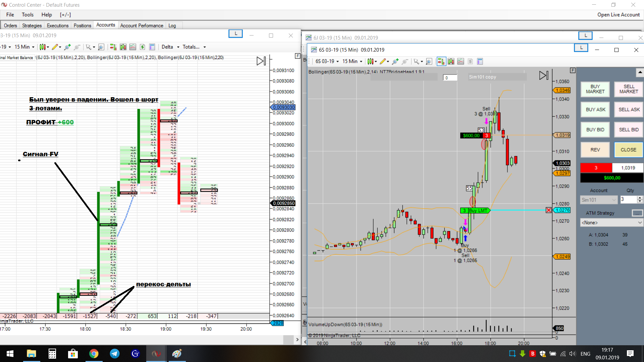Open the Tools menu
This screenshot has width=644, height=362.
tap(28, 15)
